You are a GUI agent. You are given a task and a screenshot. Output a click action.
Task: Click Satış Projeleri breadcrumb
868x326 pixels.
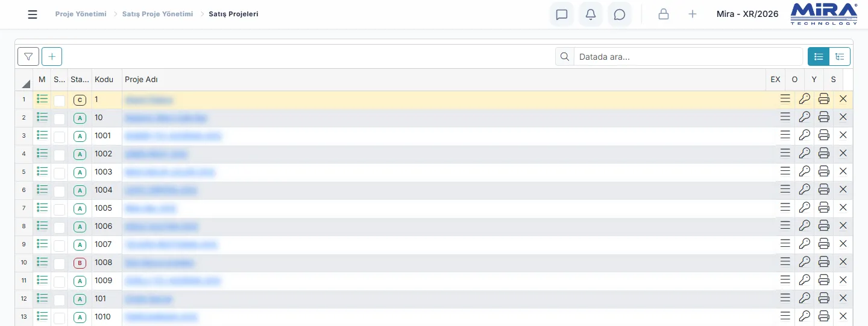click(233, 14)
